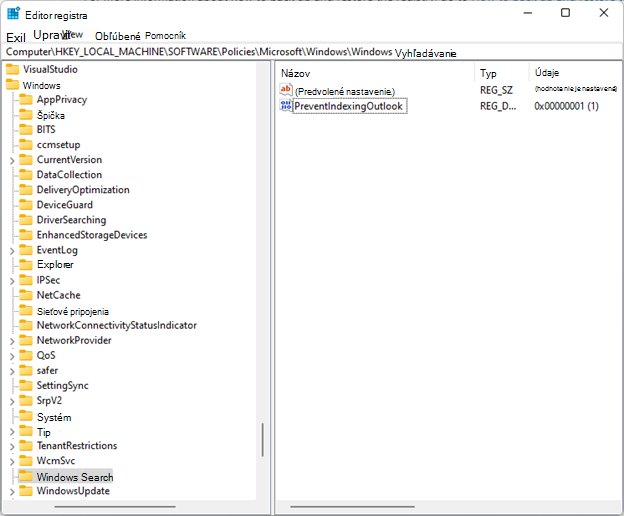This screenshot has width=624, height=516.
Task: Click the Sieťové pripojenia folder icon
Action: coord(26,310)
